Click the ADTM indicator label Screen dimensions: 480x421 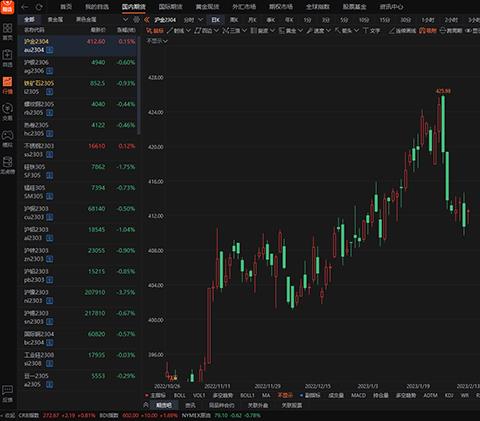(x=430, y=395)
